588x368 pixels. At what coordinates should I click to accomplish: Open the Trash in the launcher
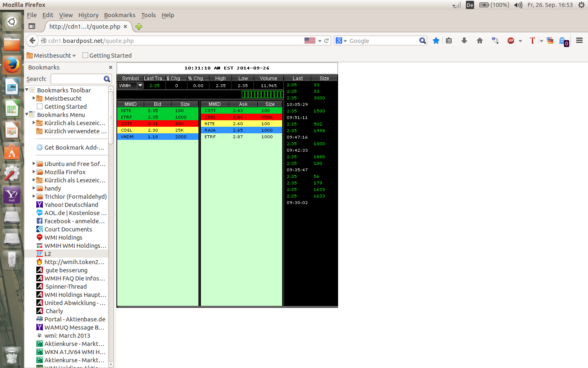12,356
